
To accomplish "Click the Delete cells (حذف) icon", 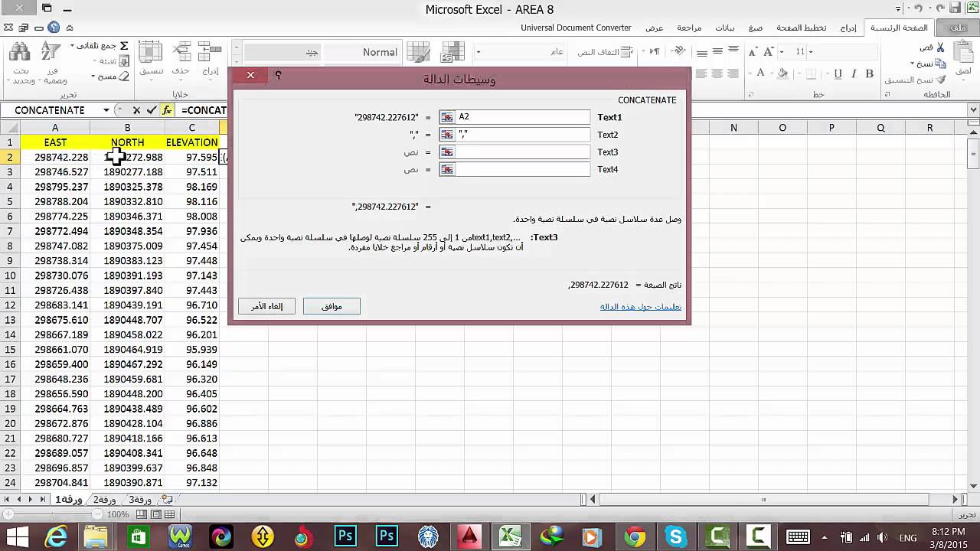I will 181,53.
